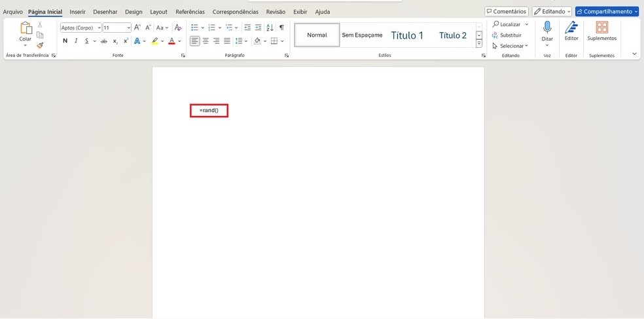Decrease font size with smaller A icon
Screen dimensions: 644x319
pos(149,28)
